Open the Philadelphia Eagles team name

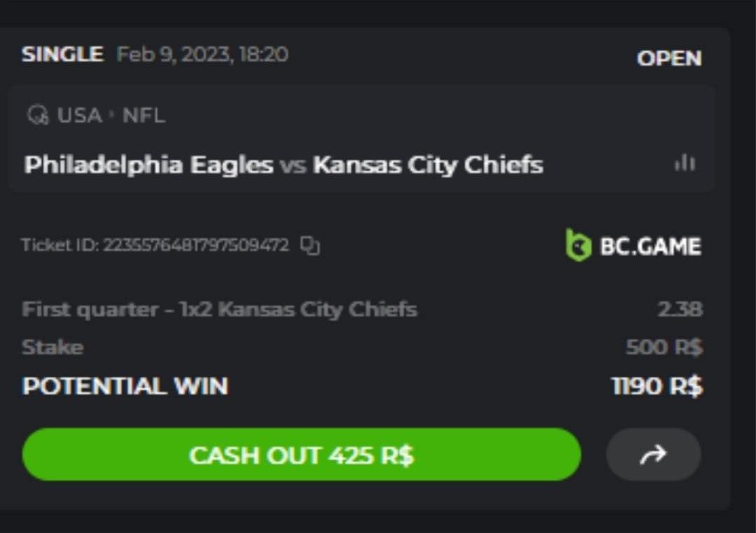(x=148, y=165)
